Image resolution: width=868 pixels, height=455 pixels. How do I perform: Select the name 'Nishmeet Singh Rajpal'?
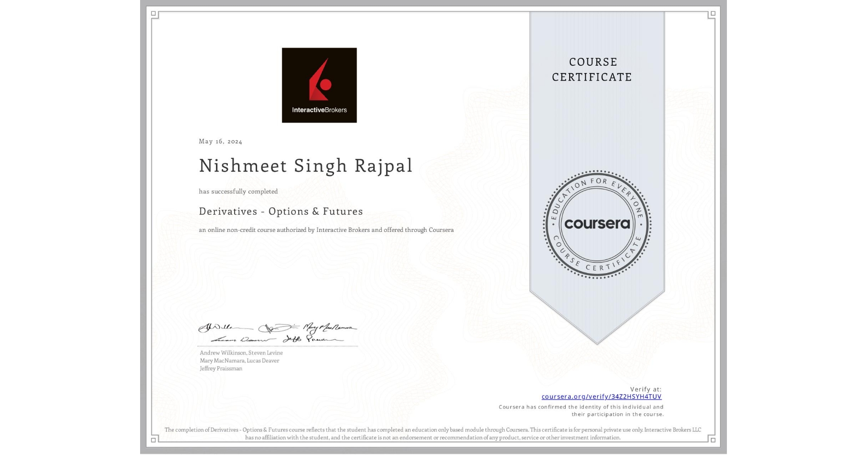coord(305,166)
